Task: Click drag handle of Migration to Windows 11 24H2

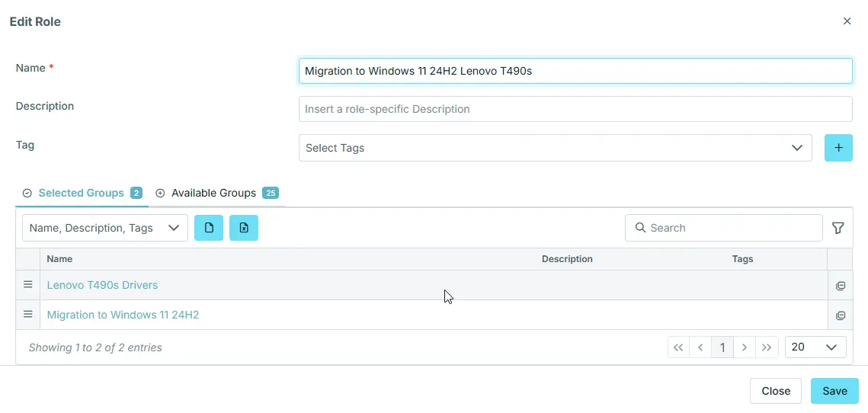Action: pos(28,315)
